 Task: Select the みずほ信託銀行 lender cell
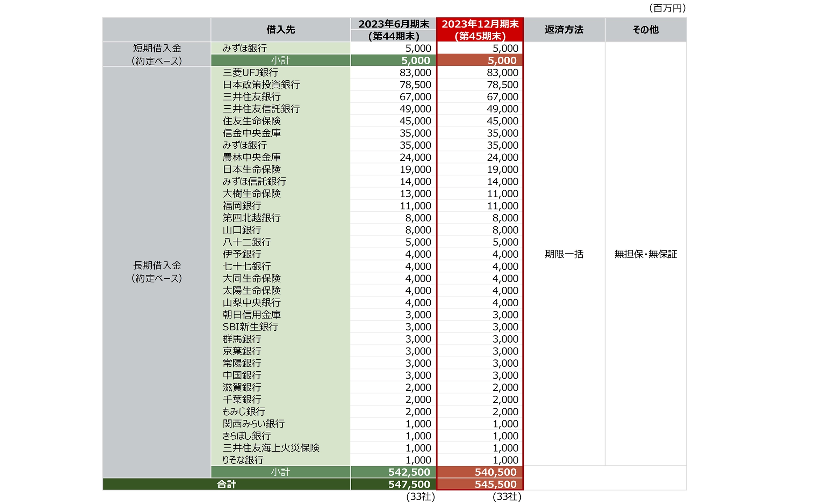281,182
